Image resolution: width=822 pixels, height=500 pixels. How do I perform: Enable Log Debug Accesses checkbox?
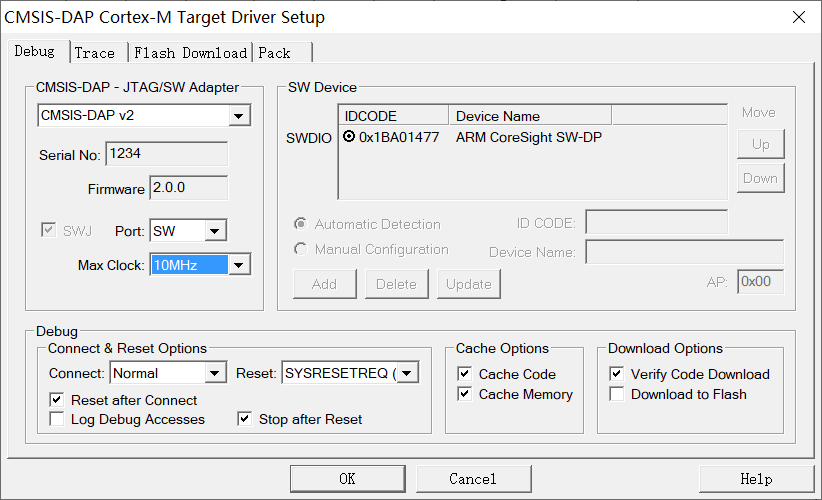pyautogui.click(x=57, y=419)
